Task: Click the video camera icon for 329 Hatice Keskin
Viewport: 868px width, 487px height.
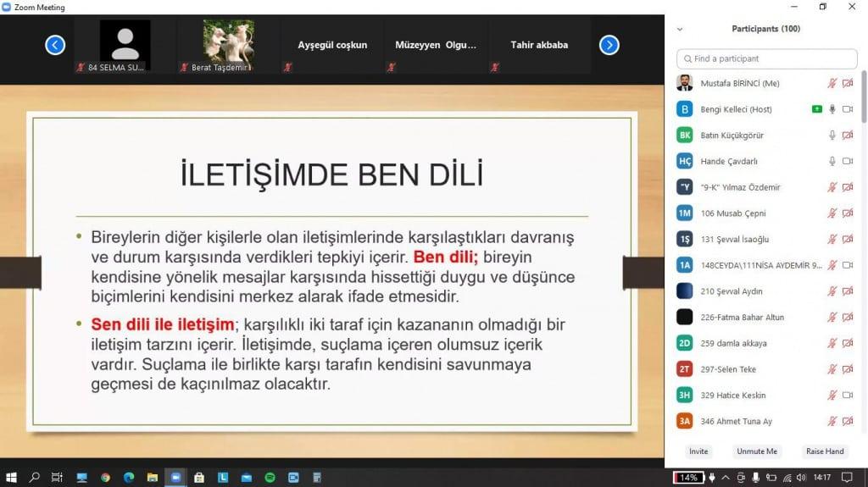Action: (847, 396)
